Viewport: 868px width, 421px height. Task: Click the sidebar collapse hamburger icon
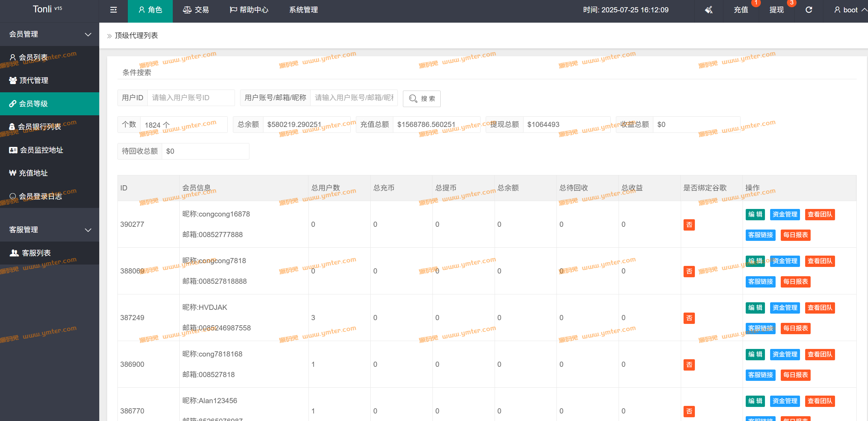coord(113,10)
